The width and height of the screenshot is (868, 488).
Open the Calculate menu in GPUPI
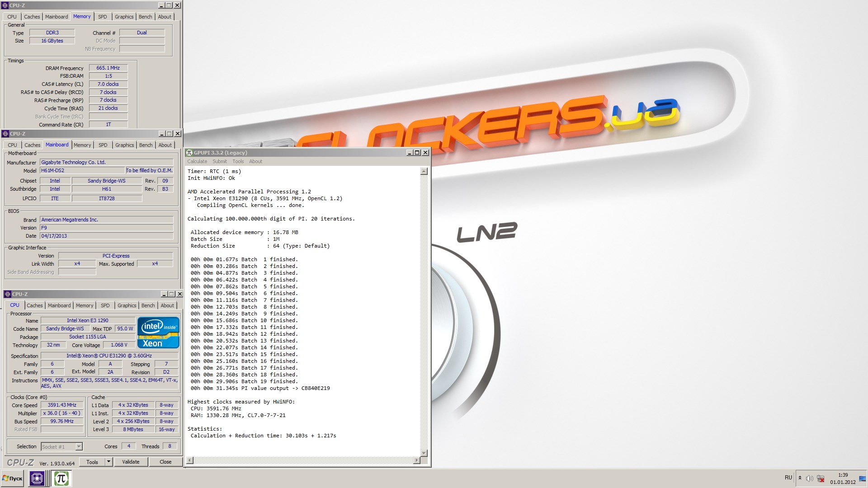pos(197,161)
